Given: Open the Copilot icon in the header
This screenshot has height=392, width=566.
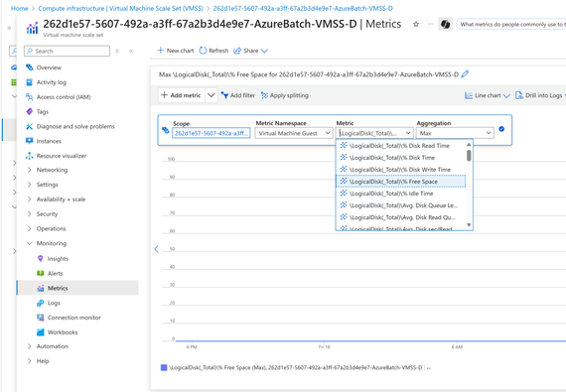Looking at the screenshot, I should click(x=446, y=24).
